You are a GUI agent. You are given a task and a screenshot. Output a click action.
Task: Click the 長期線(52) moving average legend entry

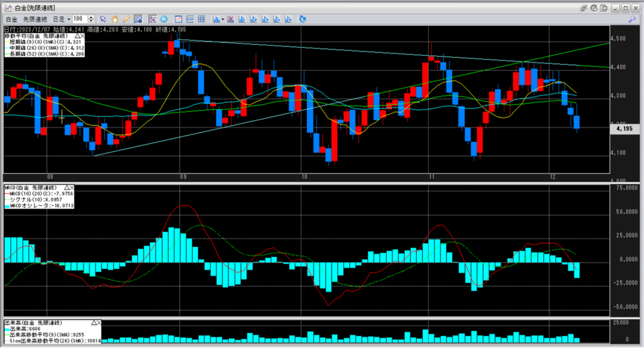pos(45,54)
